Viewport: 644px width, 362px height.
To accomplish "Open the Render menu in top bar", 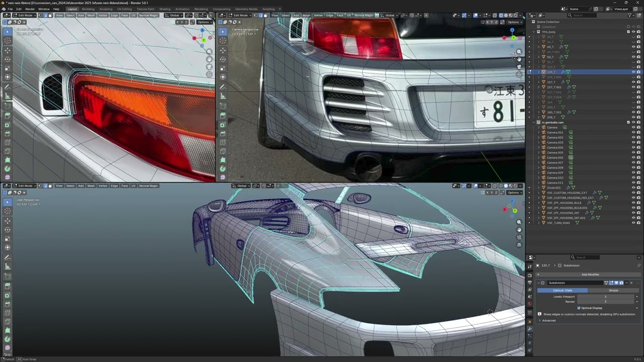I will (x=30, y=9).
